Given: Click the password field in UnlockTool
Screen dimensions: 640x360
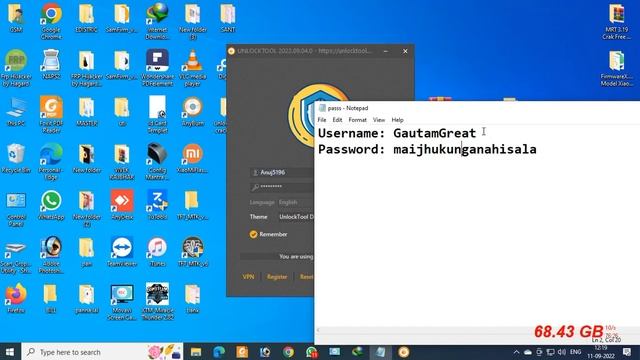Looking at the screenshot, I should [282, 187].
